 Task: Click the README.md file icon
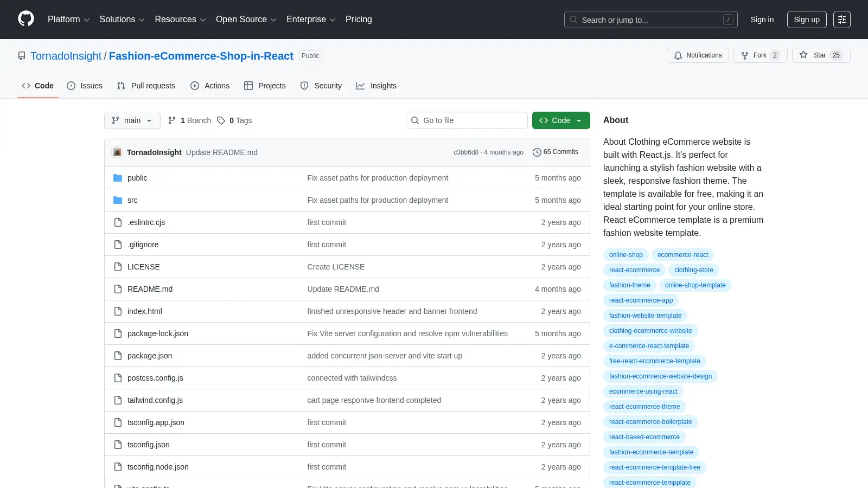coord(118,289)
